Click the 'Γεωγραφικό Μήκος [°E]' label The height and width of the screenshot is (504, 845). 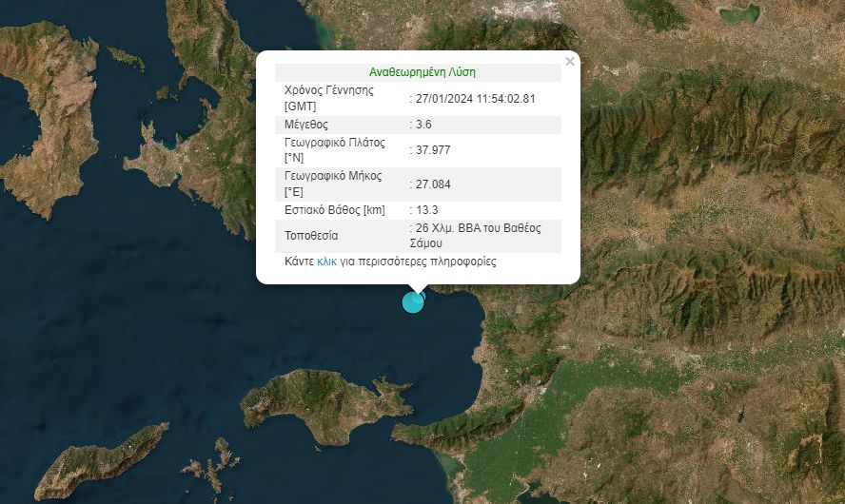coord(332,184)
